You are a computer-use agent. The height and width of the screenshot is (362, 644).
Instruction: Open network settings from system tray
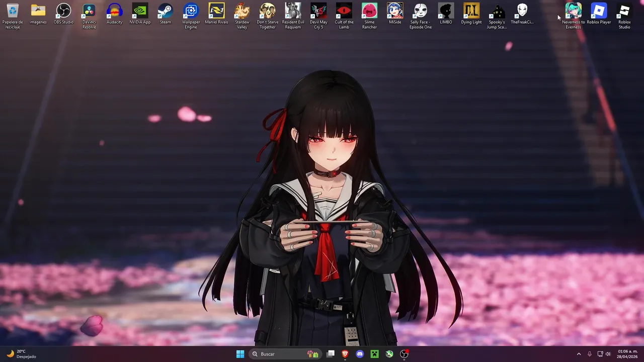[600, 354]
